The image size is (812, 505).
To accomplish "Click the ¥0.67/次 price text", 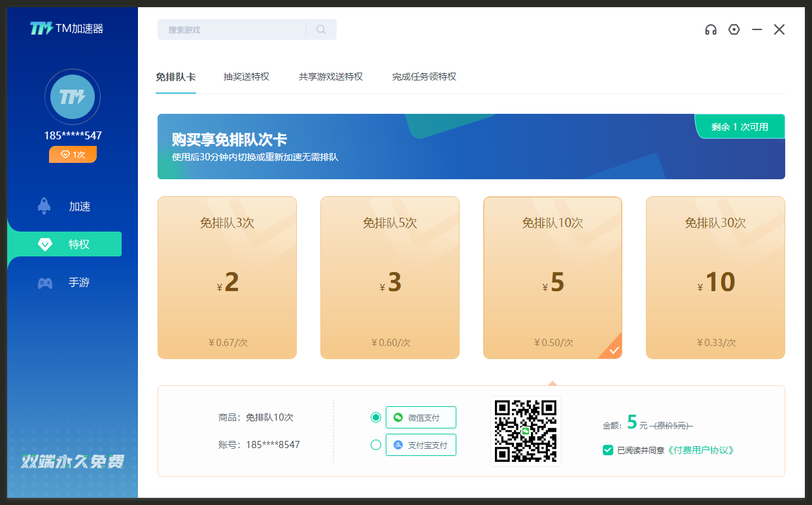I will point(228,342).
